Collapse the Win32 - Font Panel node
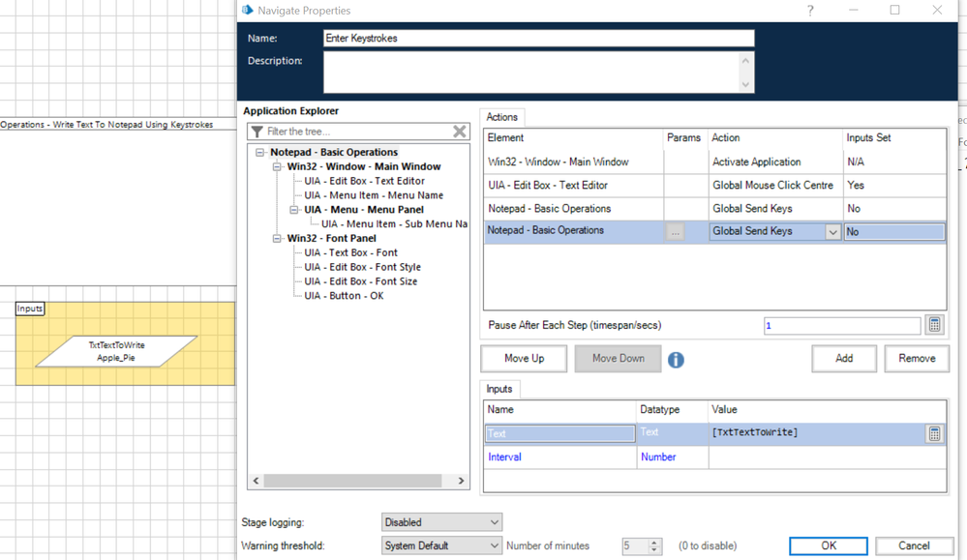The width and height of the screenshot is (967, 560). point(277,239)
